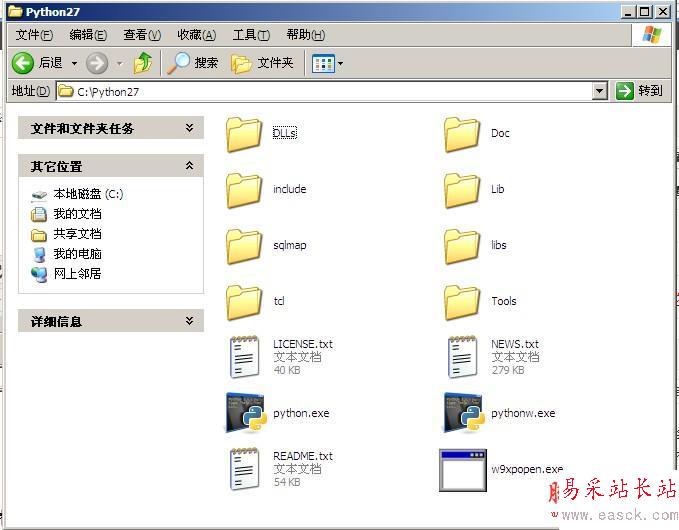Open the 编辑(E) menu
Screen dimensions: 679x530
[x=88, y=35]
